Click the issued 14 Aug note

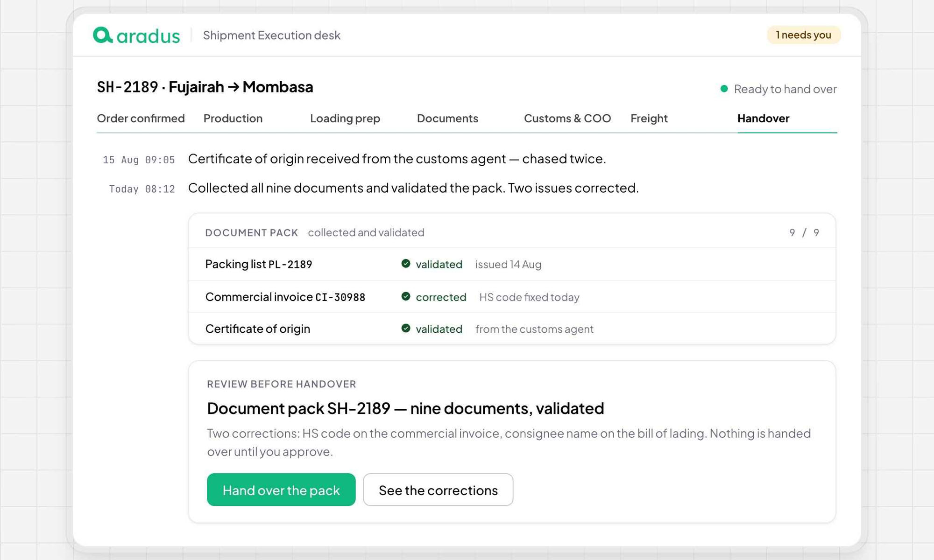click(x=508, y=264)
